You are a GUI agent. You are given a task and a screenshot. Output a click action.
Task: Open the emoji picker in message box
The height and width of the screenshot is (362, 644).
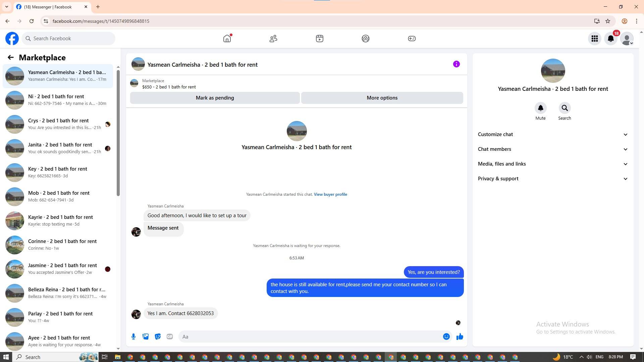point(446,337)
